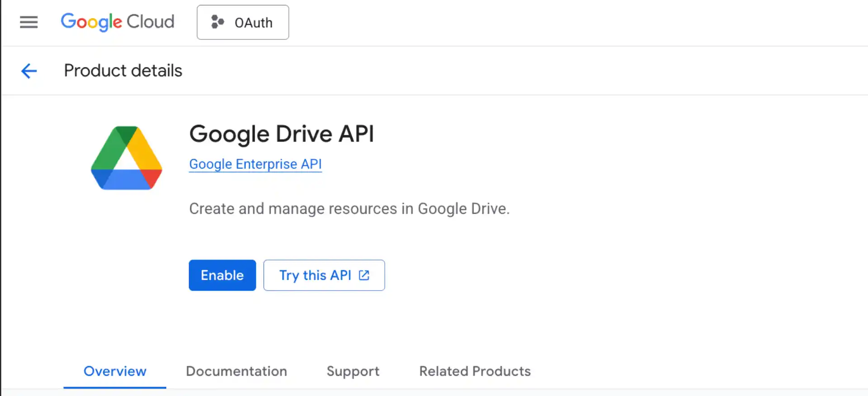Click the Try this API button

(x=324, y=275)
